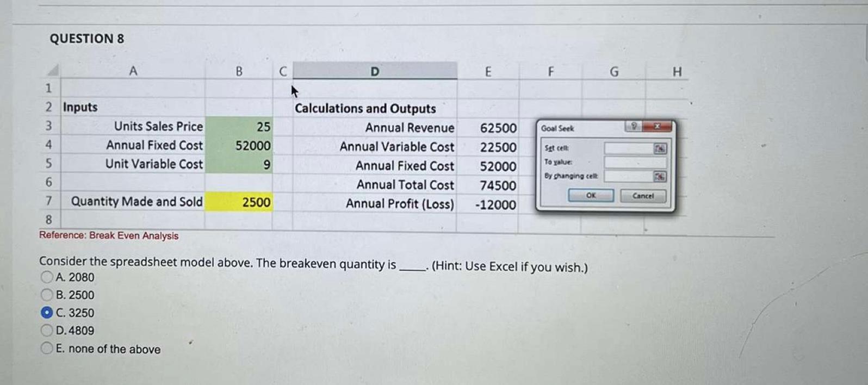This screenshot has width=868, height=385.
Task: Click the Annual Total Cost value 74500
Action: 498,185
